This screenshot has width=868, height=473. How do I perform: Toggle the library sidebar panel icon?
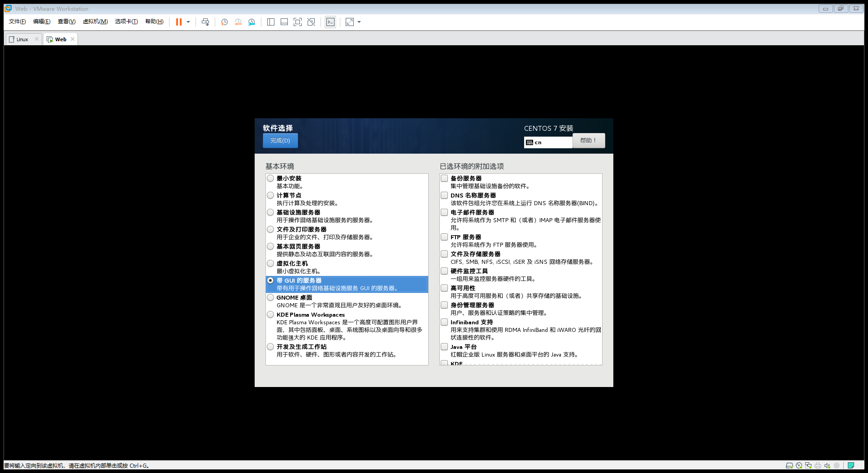[271, 22]
